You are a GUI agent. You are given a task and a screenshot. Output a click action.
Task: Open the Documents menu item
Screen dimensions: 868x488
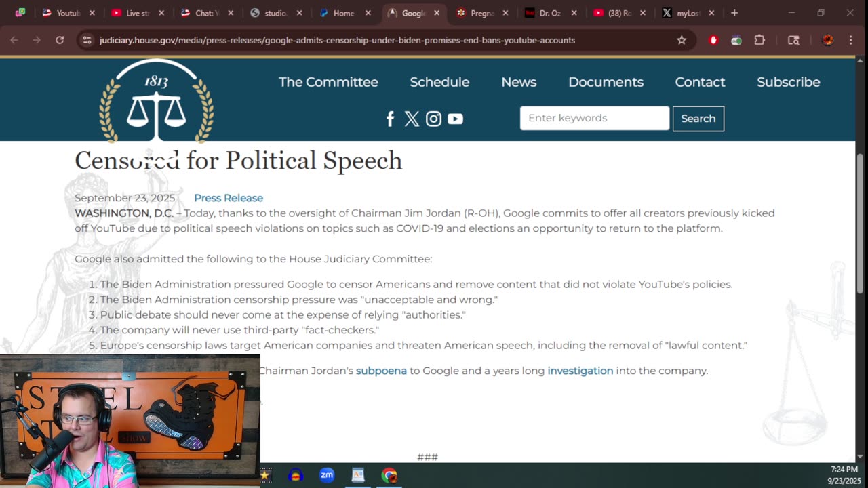(x=606, y=82)
